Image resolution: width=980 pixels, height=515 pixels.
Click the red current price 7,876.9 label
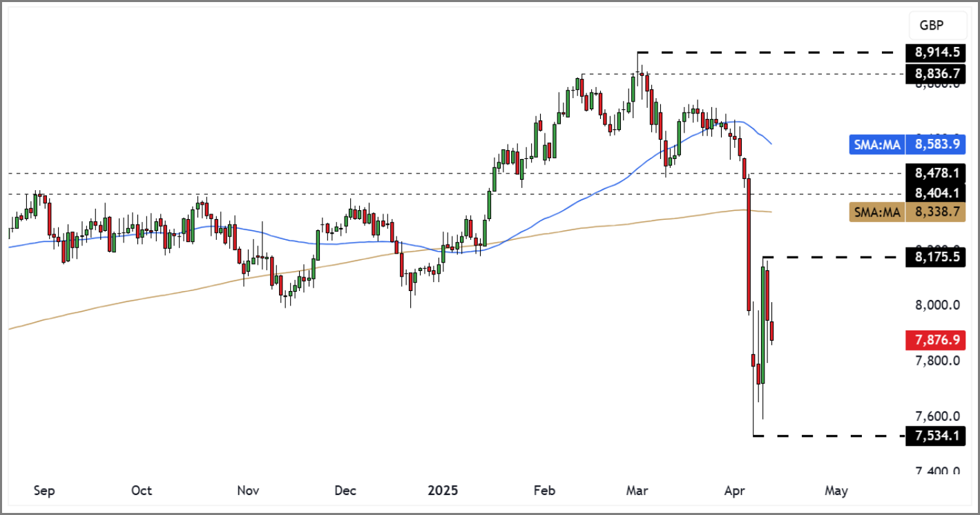point(936,339)
